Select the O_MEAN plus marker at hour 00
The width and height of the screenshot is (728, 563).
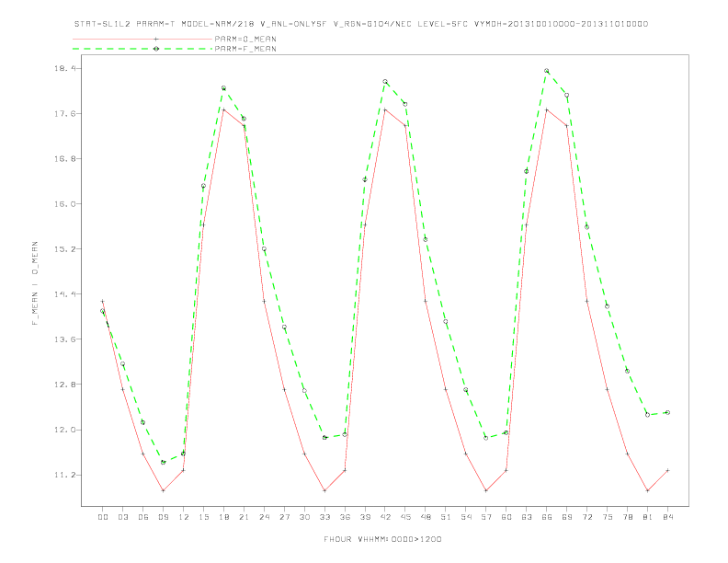[x=103, y=302]
